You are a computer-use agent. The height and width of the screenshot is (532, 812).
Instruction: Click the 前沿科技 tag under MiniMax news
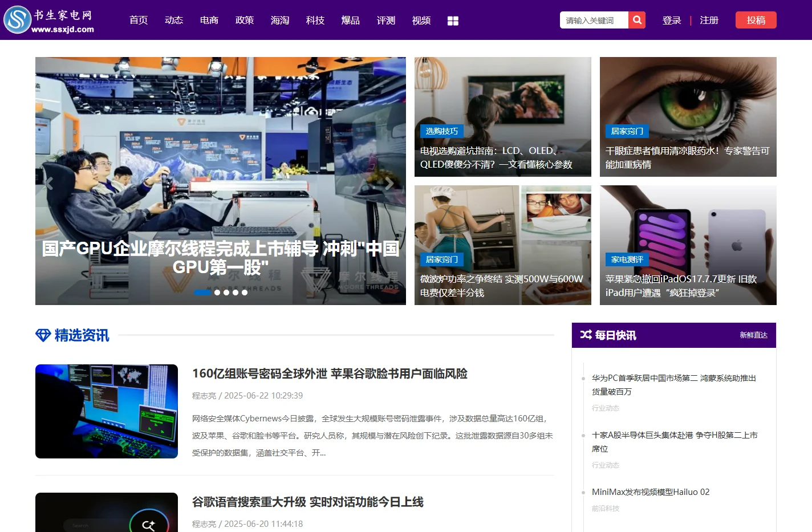click(x=606, y=509)
